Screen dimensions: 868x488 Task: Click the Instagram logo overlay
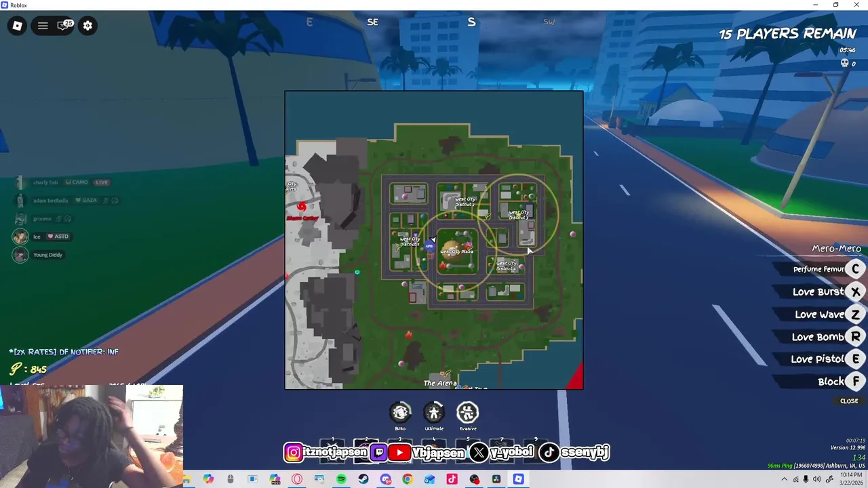click(294, 452)
